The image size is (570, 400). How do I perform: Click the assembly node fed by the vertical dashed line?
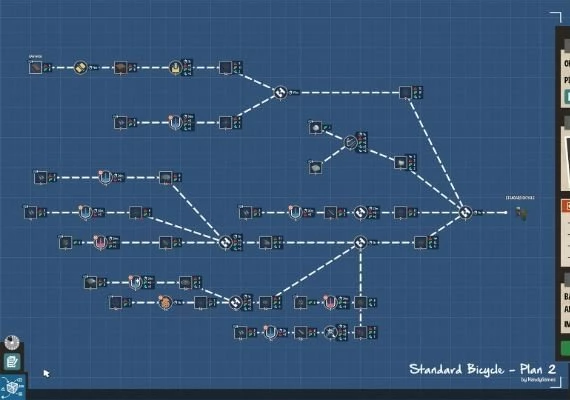360,242
